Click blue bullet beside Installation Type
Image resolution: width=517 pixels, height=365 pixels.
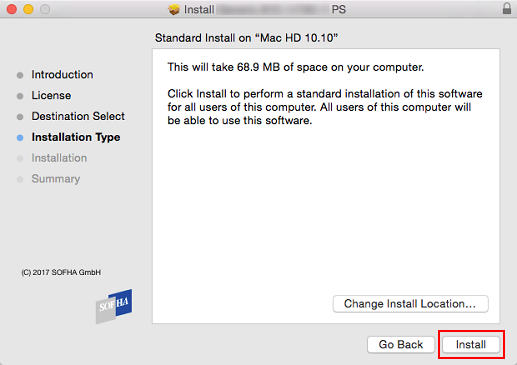tap(20, 138)
